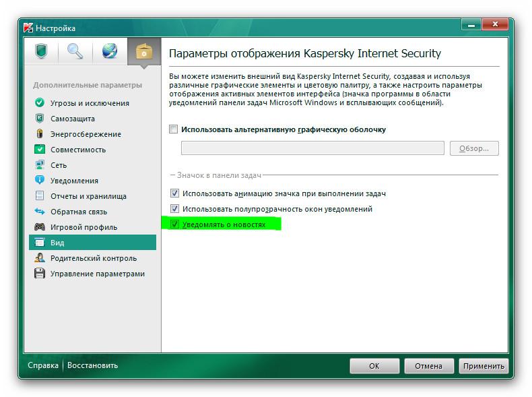Select the highlighted Вид item
532x397 pixels.
[x=92, y=243]
